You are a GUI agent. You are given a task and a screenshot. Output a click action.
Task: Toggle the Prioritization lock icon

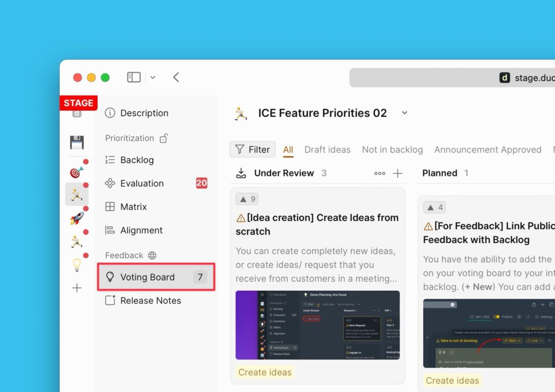(x=164, y=139)
